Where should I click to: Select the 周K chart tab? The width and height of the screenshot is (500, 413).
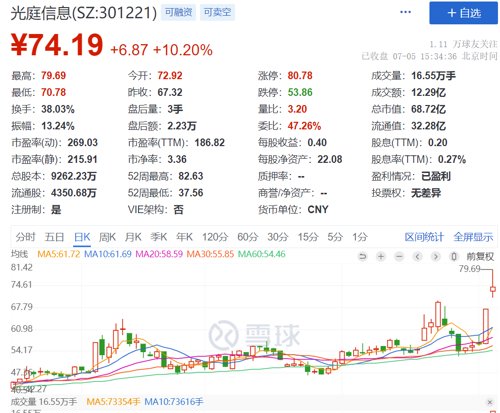coord(107,237)
